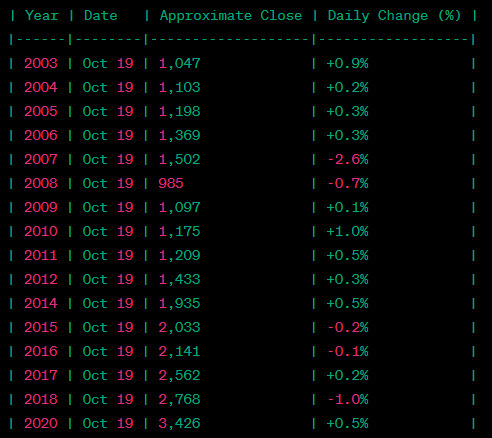492x438 pixels.
Task: Select the close value 1,047
Action: [x=180, y=63]
